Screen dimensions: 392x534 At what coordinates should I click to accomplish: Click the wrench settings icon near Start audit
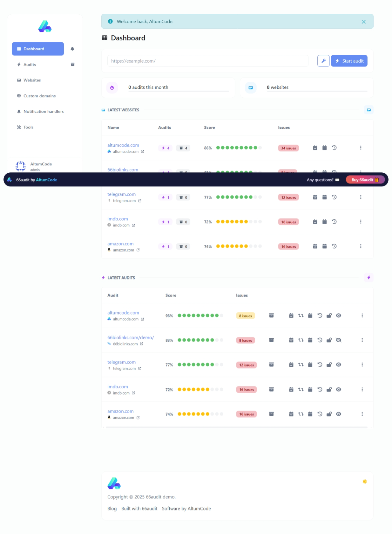(x=323, y=61)
